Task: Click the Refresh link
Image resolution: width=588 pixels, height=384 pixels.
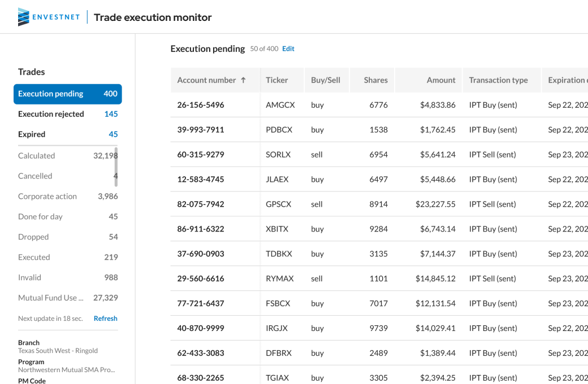Action: tap(105, 318)
